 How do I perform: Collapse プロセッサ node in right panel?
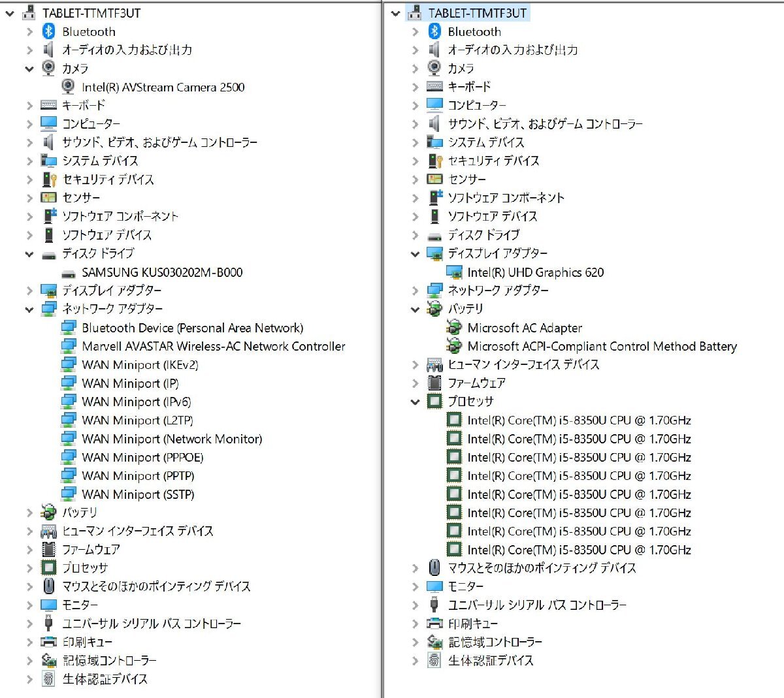point(415,402)
